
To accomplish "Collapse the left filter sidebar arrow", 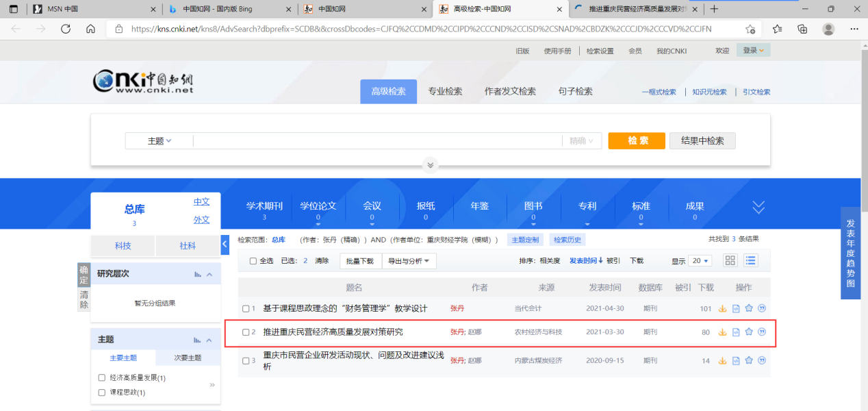I will [225, 245].
